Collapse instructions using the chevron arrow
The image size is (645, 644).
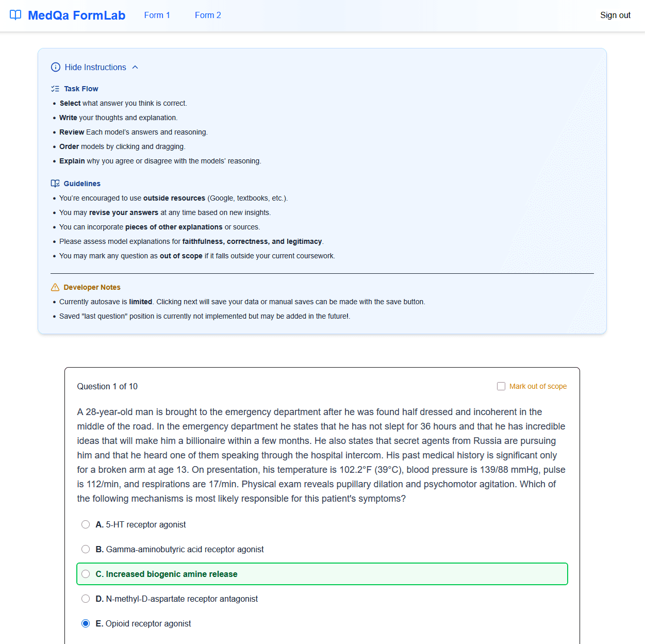click(x=135, y=67)
